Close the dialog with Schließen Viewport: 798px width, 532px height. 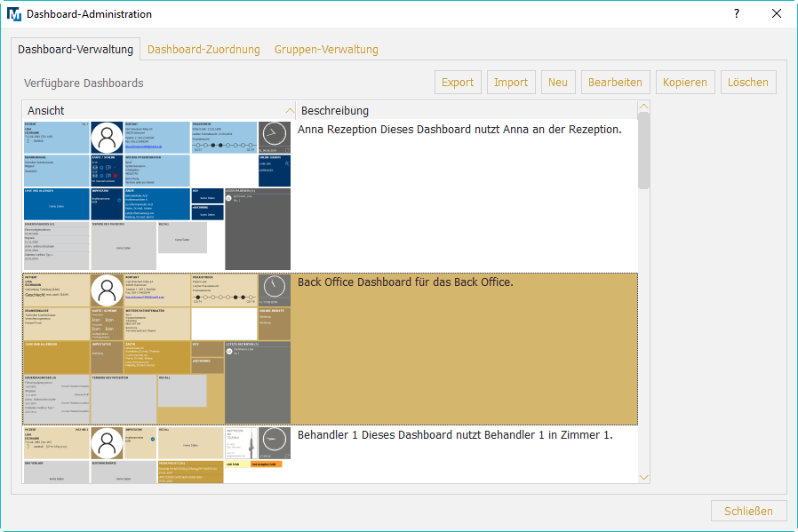[748, 511]
